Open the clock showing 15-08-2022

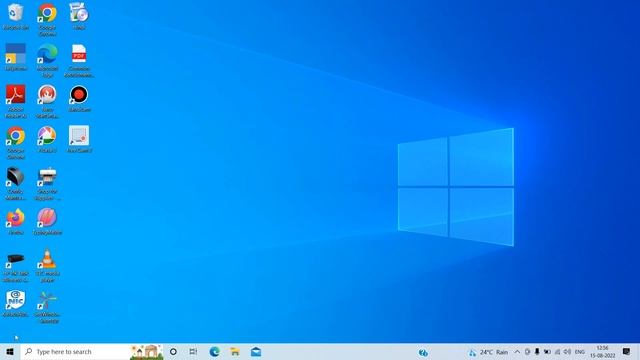(x=602, y=351)
